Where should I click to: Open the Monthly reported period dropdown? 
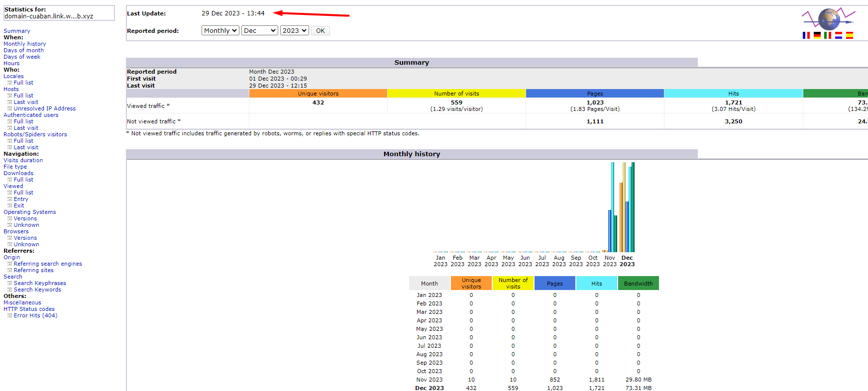click(x=220, y=31)
